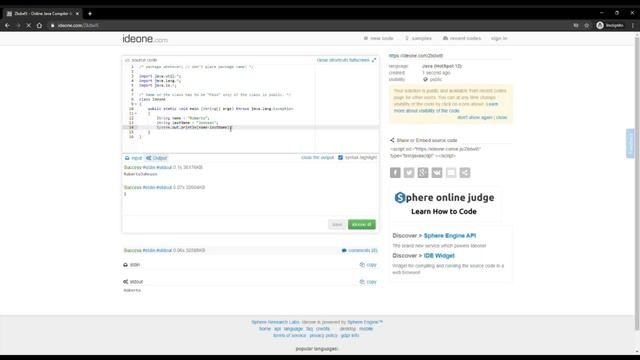The width and height of the screenshot is (640, 360).
Task: Go to the browser home page icon
Action: click(39, 25)
